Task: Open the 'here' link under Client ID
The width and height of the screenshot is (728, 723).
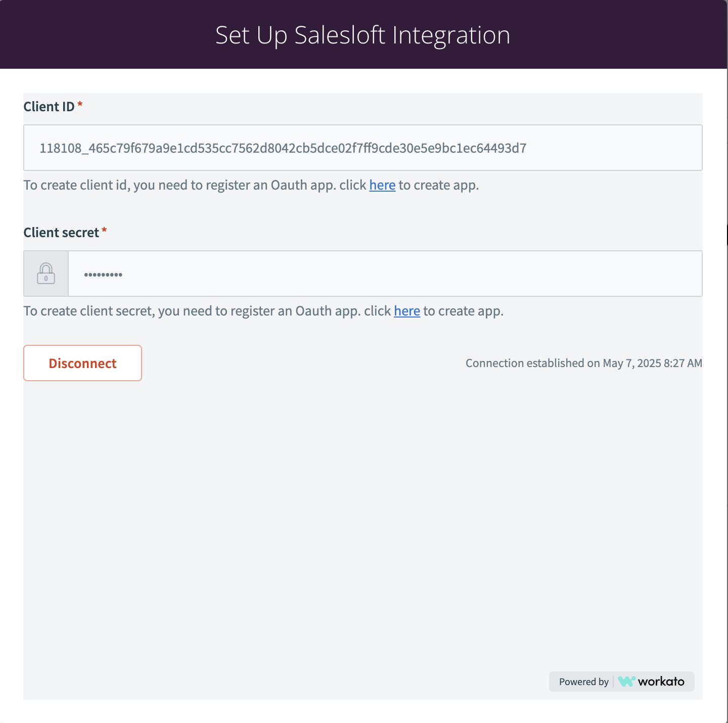Action: coord(382,185)
